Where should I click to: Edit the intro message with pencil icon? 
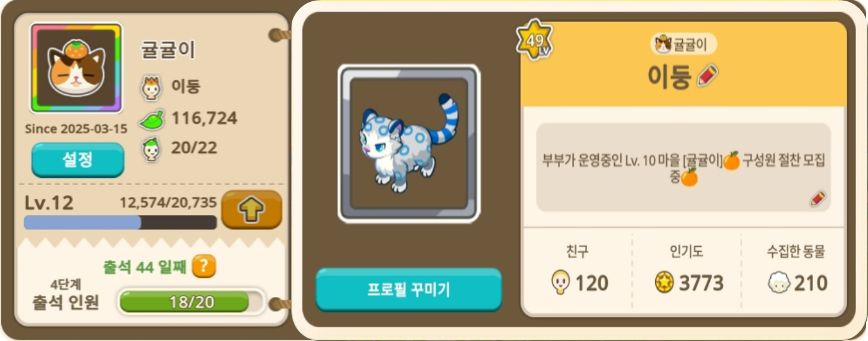(818, 199)
